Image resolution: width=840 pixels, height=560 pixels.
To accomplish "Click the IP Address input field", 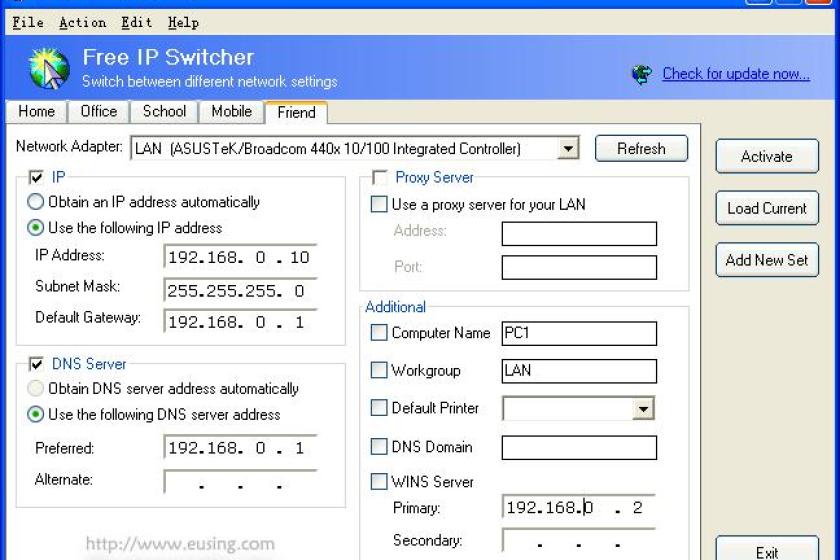I will 241,257.
